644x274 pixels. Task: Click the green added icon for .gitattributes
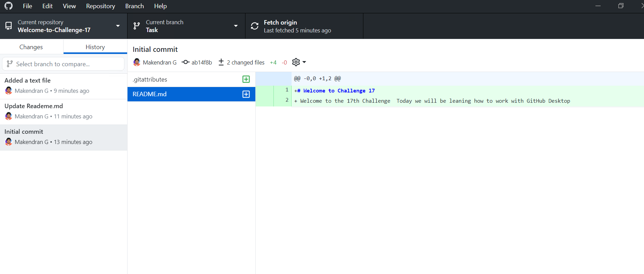click(x=246, y=79)
